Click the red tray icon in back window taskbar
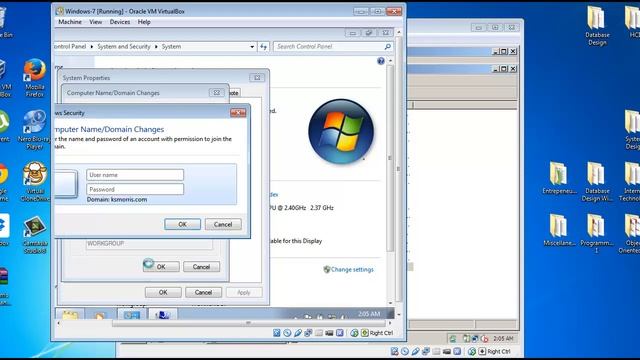This screenshot has width=640, height=360. coord(484,339)
